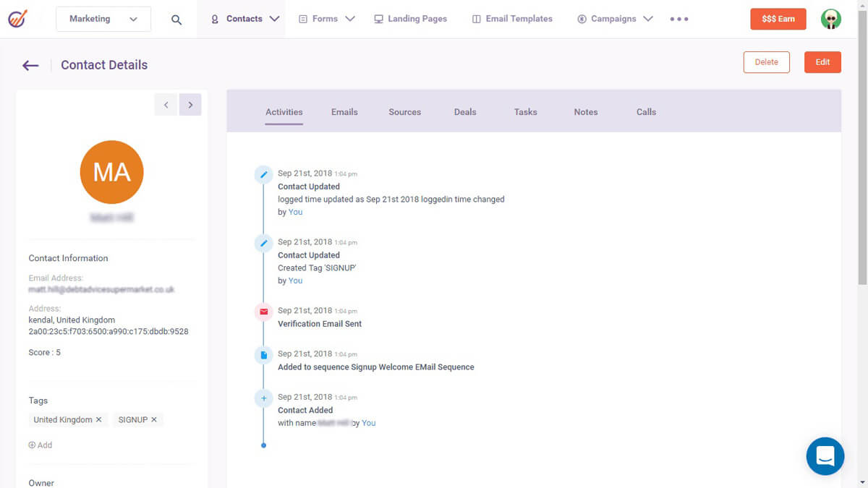The height and width of the screenshot is (488, 868).
Task: Switch to the Emails tab
Action: click(x=344, y=112)
